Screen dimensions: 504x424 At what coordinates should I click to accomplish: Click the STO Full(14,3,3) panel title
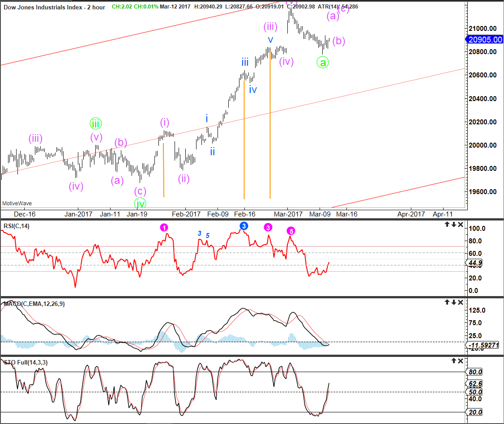point(26,362)
